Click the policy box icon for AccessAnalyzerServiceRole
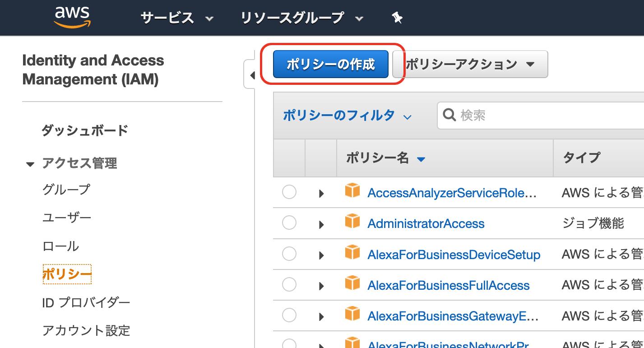The width and height of the screenshot is (644, 348). click(x=352, y=191)
